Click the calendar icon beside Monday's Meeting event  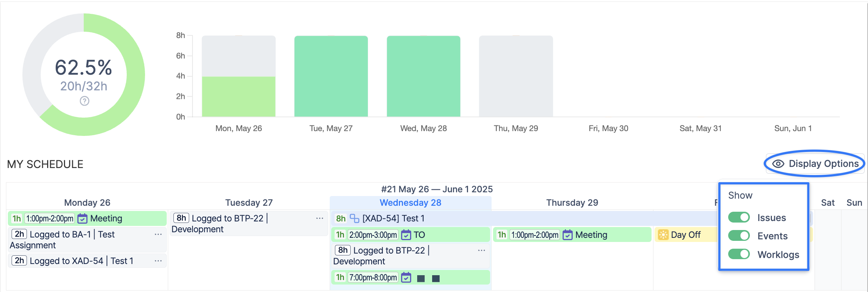coord(82,218)
